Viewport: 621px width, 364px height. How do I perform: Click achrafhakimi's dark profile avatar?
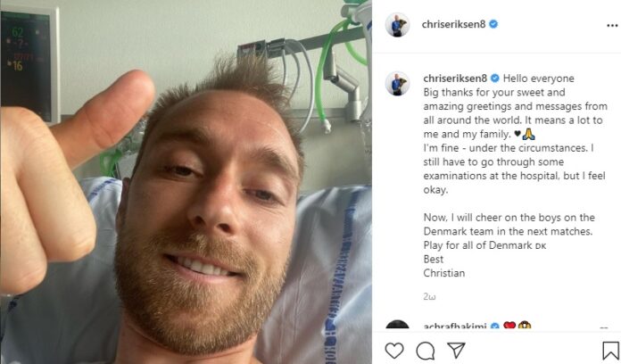pyautogui.click(x=397, y=326)
